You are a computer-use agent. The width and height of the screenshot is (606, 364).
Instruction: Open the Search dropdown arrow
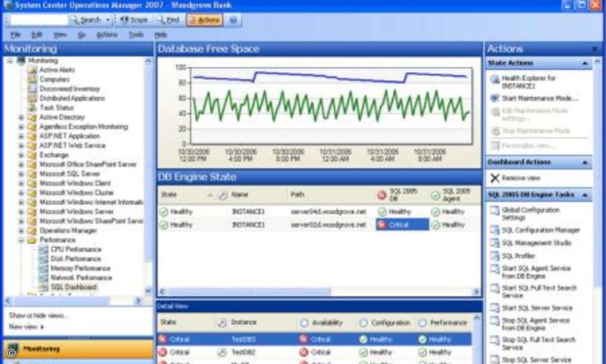tap(108, 20)
